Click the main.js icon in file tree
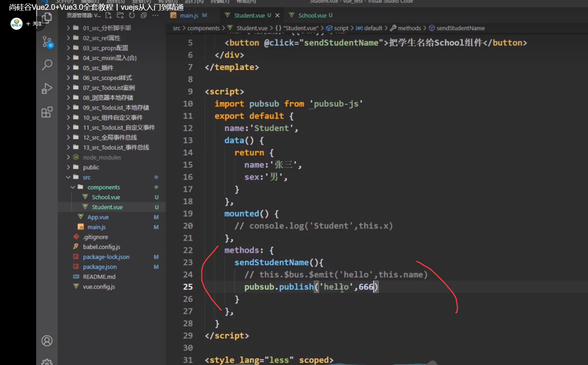This screenshot has width=588, height=365. click(81, 227)
